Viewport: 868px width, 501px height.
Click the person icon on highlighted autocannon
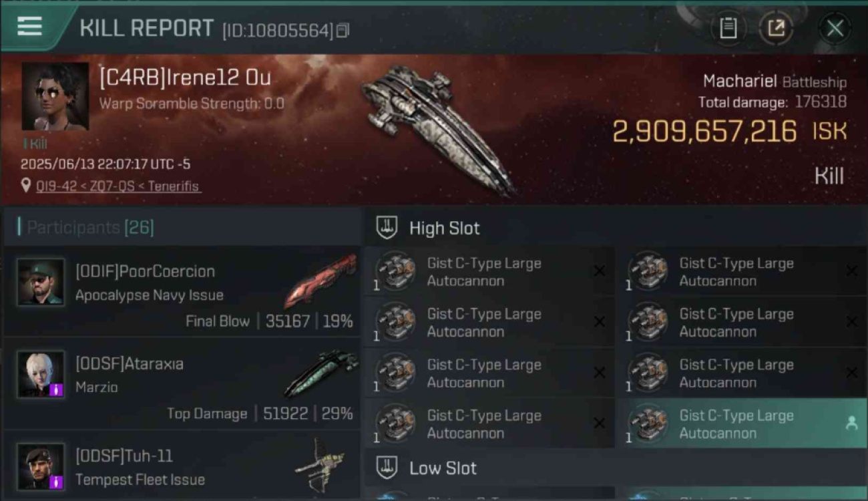[851, 423]
